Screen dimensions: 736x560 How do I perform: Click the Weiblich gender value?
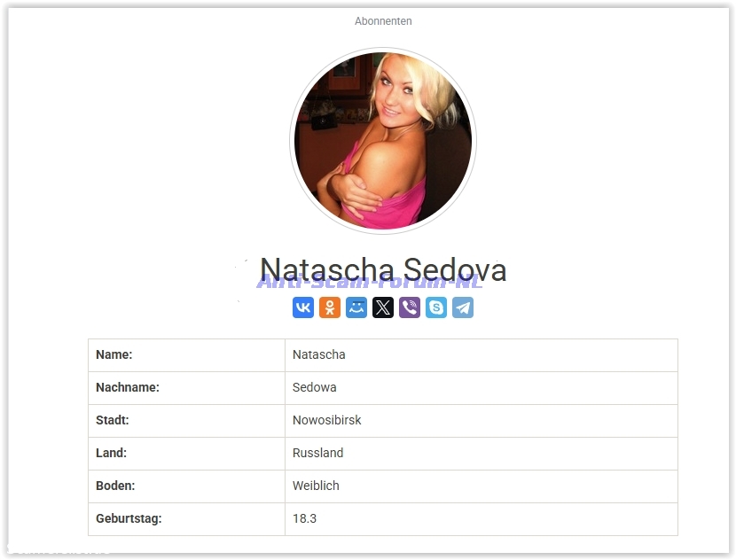(x=316, y=486)
